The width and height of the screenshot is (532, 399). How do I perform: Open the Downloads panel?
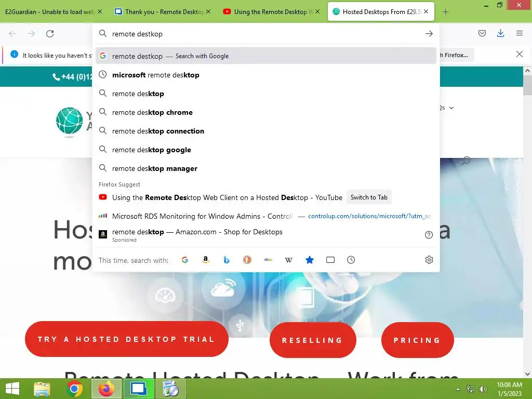pos(500,33)
